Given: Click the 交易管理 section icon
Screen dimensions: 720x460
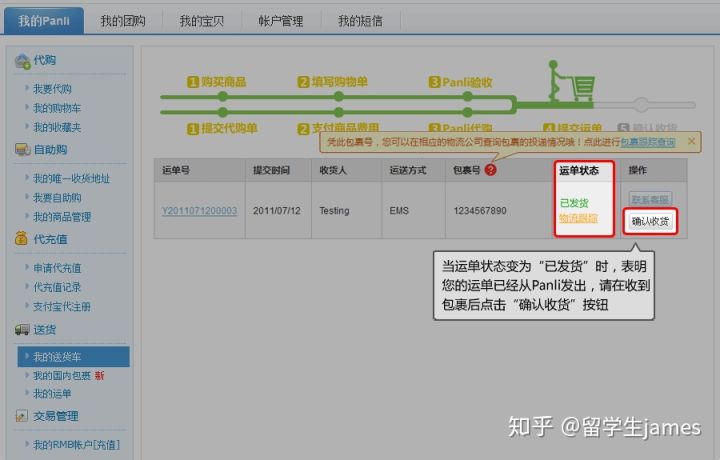Looking at the screenshot, I should pos(21,416).
